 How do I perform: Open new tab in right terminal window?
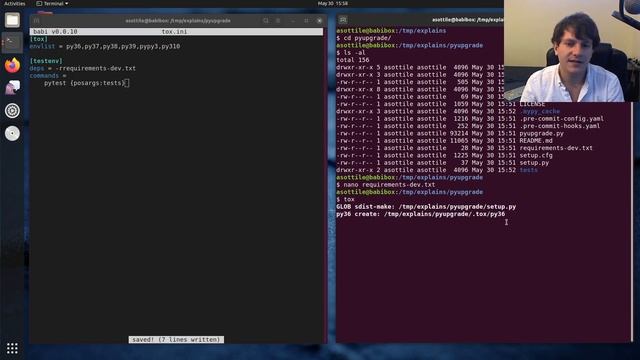click(x=343, y=20)
